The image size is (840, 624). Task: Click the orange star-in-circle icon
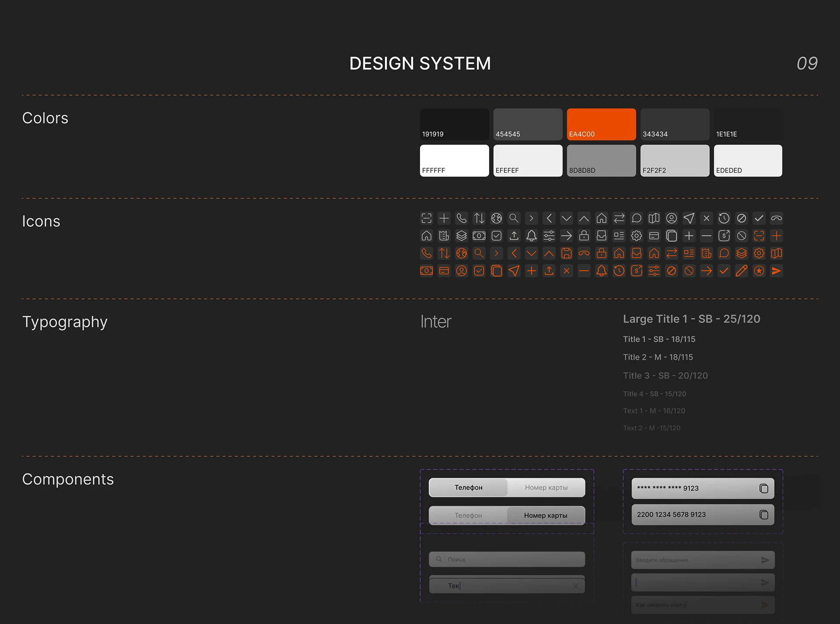759,271
